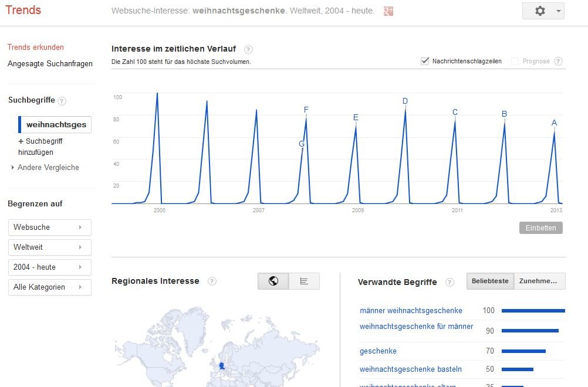Select the Zunehme... tab
The height and width of the screenshot is (387, 588).
(540, 281)
